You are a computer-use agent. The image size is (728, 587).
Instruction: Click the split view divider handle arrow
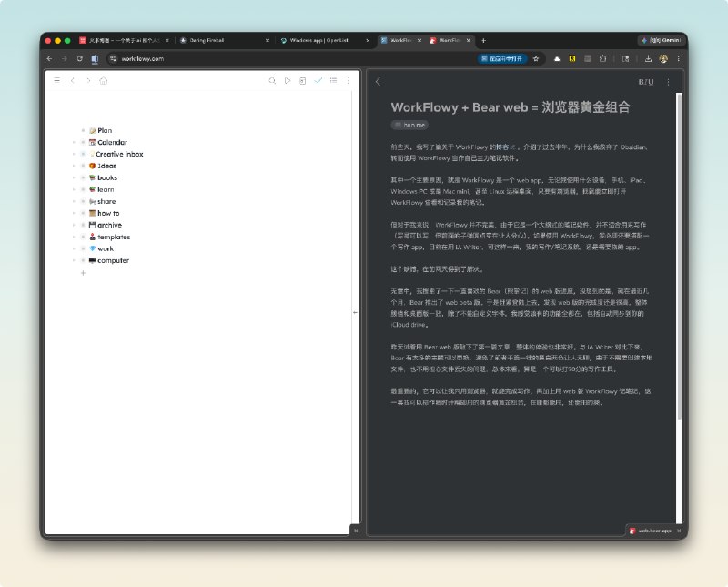click(x=355, y=312)
